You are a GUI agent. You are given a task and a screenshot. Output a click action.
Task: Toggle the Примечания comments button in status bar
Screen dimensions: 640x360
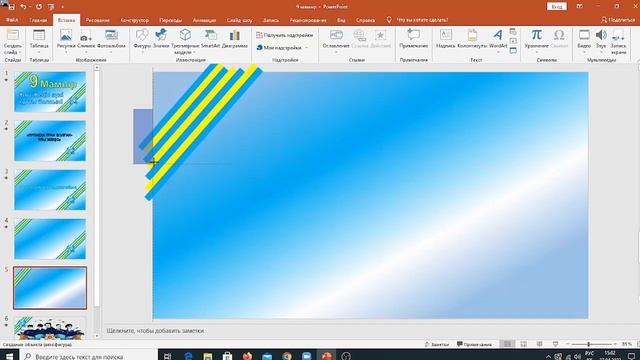pyautogui.click(x=474, y=344)
